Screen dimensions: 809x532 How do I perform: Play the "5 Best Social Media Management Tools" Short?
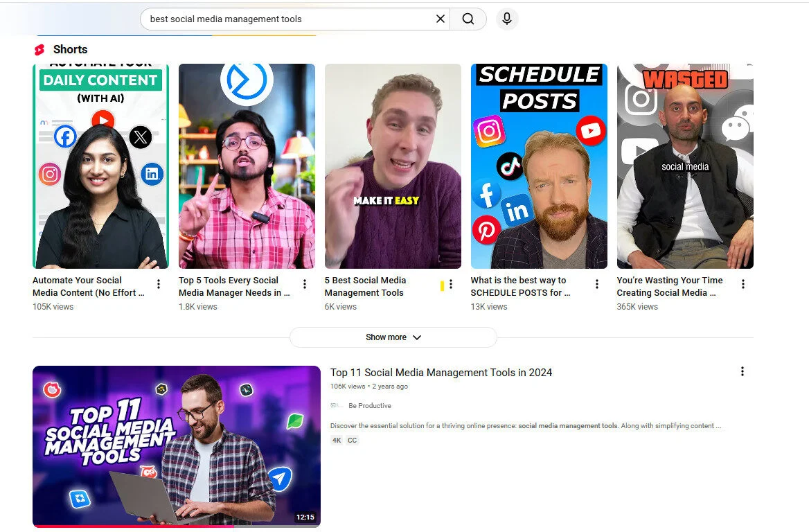[393, 166]
